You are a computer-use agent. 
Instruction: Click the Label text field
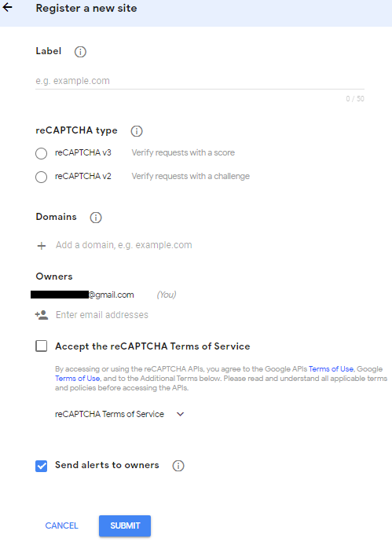[200, 81]
